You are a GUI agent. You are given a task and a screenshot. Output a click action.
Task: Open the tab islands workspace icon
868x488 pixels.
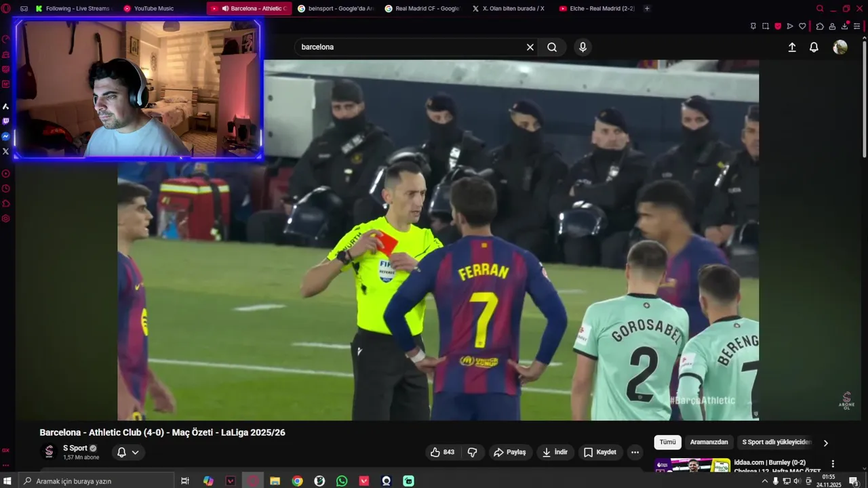point(24,9)
